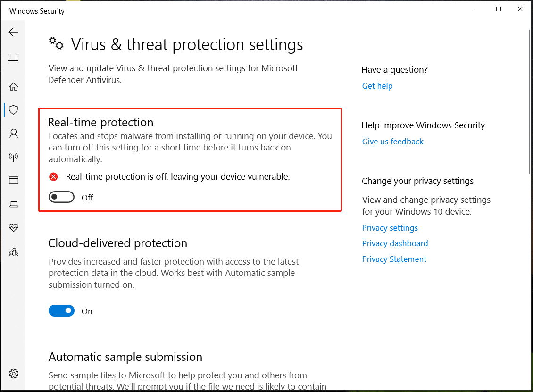
Task: Click Give us feedback
Action: point(392,141)
